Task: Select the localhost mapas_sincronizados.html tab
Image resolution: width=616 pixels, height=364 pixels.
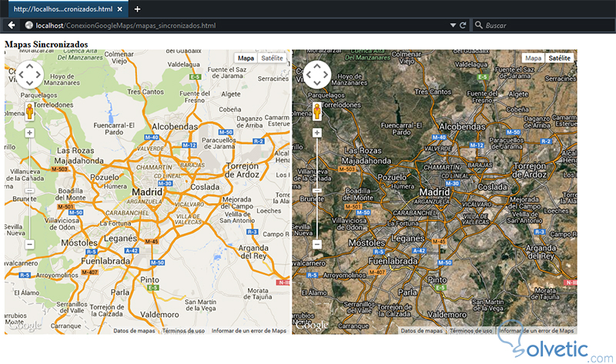Action: pyautogui.click(x=68, y=9)
